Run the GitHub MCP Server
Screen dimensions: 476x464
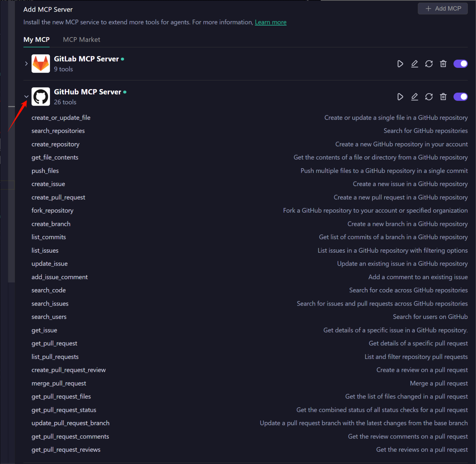400,97
